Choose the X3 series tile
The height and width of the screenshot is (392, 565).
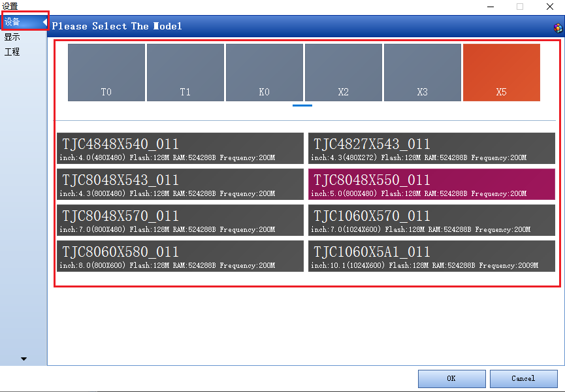423,73
